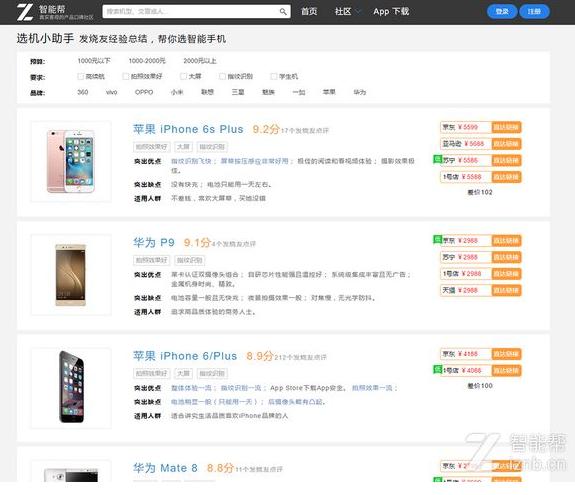Click the 拍照效果好 tag under iPhone 6s Plus
The image size is (575, 495).
[x=151, y=147]
